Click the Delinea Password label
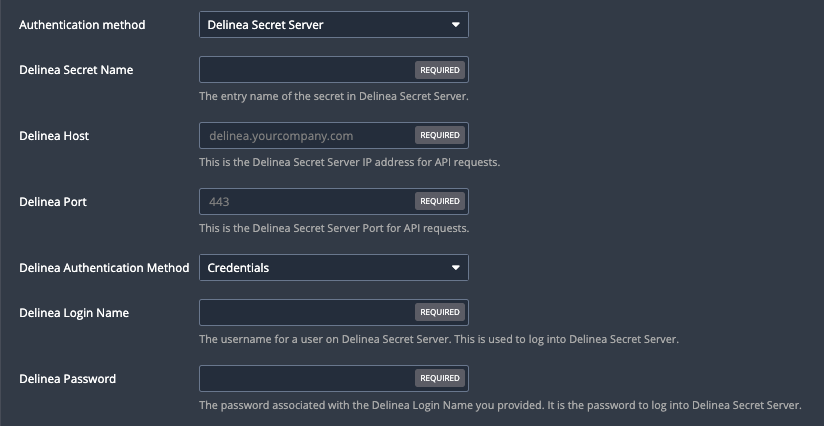The height and width of the screenshot is (426, 824). click(67, 379)
